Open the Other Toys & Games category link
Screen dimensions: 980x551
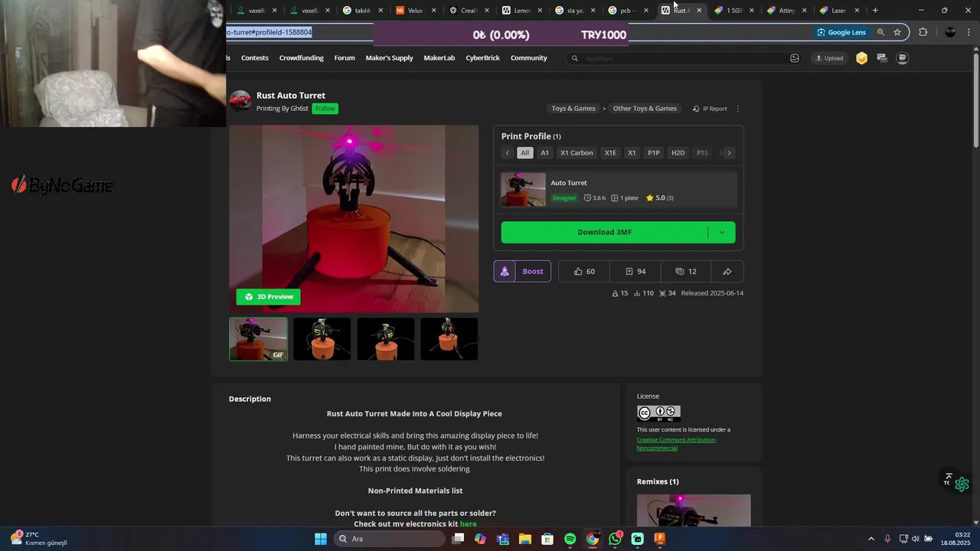[645, 109]
